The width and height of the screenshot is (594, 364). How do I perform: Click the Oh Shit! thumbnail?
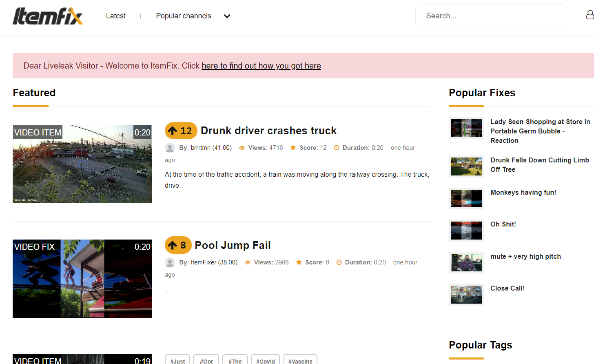tap(466, 231)
